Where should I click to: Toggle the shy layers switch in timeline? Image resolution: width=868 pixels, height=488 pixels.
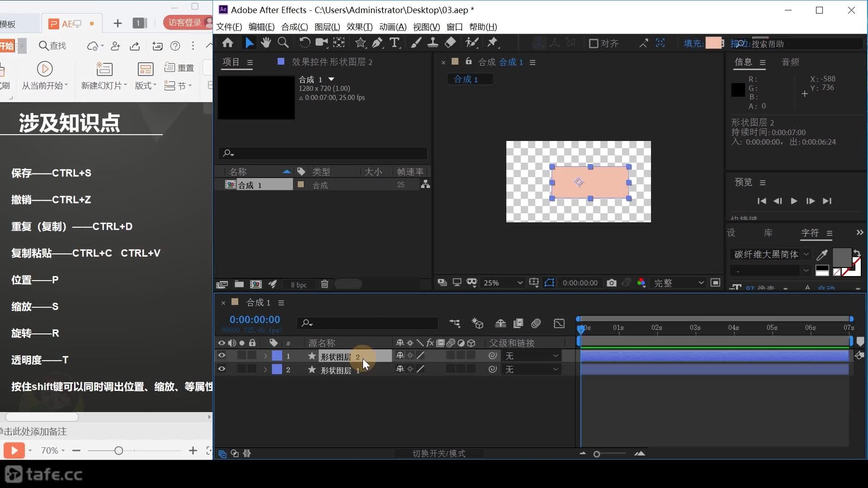point(500,323)
